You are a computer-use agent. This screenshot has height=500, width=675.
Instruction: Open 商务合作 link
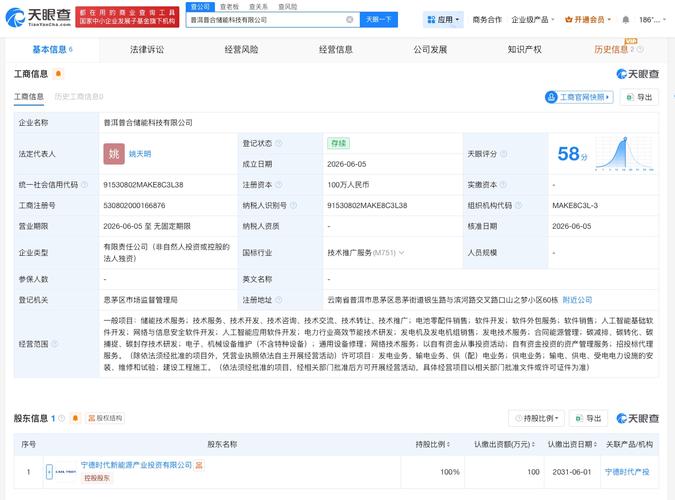487,19
